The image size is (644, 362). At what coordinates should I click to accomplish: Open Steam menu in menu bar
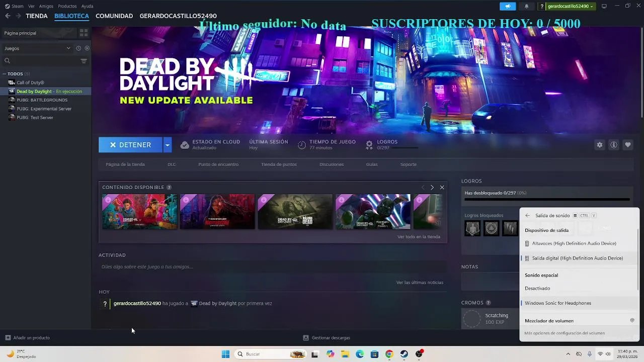tap(17, 6)
